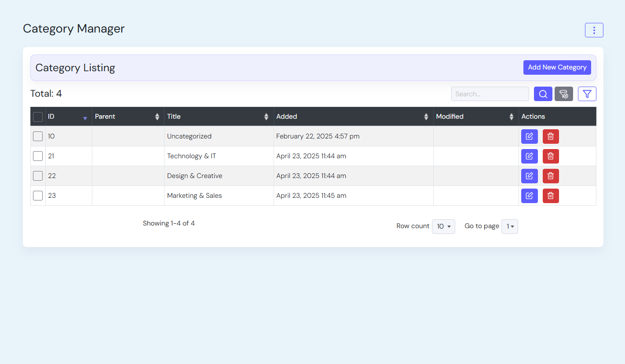Viewport: 625px width, 364px height.
Task: Click the clear filter icon button
Action: pyautogui.click(x=563, y=94)
